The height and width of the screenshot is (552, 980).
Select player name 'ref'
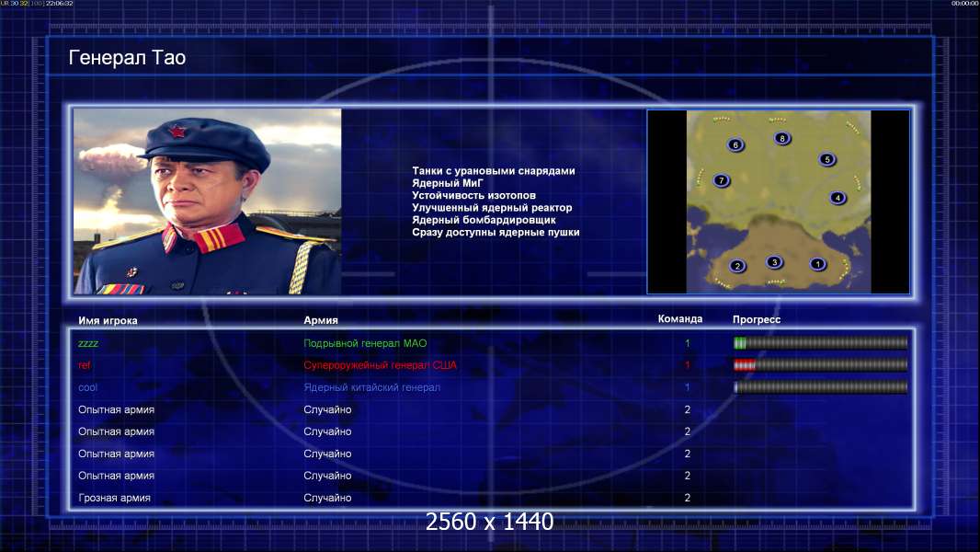84,365
